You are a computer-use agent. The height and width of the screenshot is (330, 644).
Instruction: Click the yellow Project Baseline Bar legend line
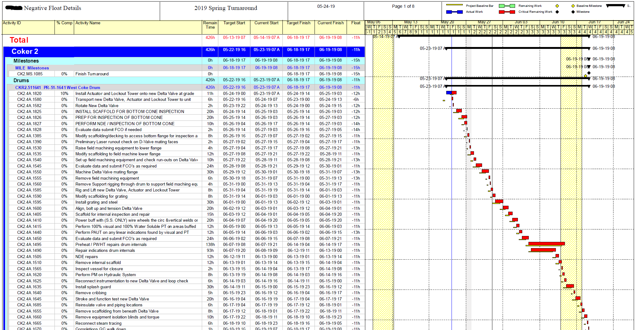click(454, 5)
